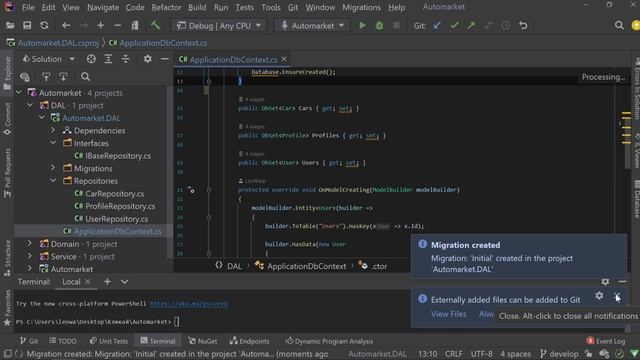Click the Git update project arrow icon
The height and width of the screenshot is (360, 640).
(x=437, y=26)
